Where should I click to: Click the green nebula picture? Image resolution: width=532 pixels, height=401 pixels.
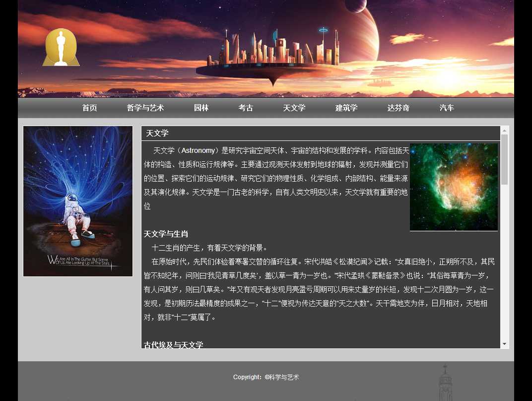tap(454, 187)
